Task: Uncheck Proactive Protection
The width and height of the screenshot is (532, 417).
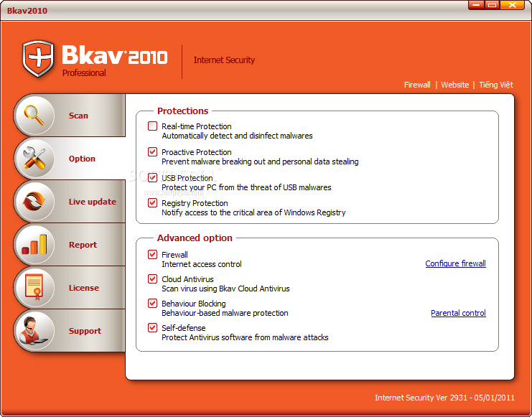Action: coord(153,151)
